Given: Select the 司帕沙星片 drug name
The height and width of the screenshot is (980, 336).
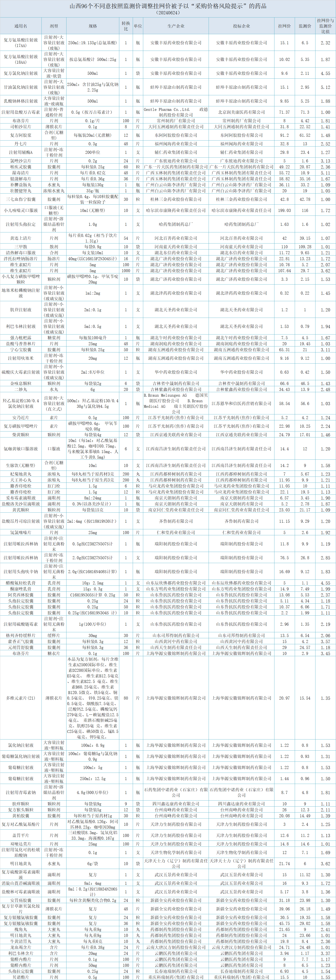Looking at the screenshot, I should (21, 127).
